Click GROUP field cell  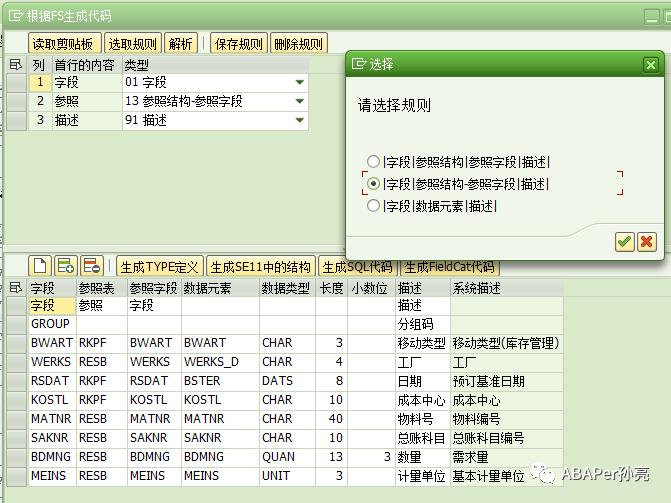coord(53,324)
